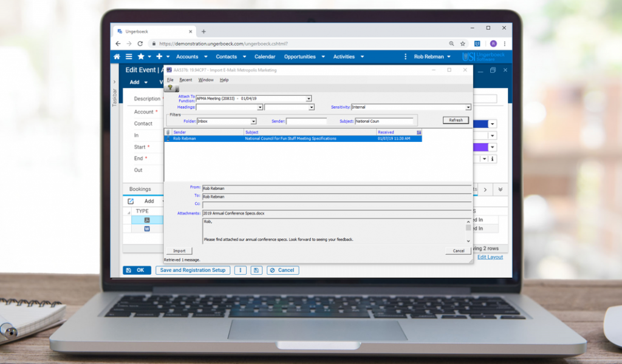Click the Import button
This screenshot has width=622, height=364.
pos(179,251)
